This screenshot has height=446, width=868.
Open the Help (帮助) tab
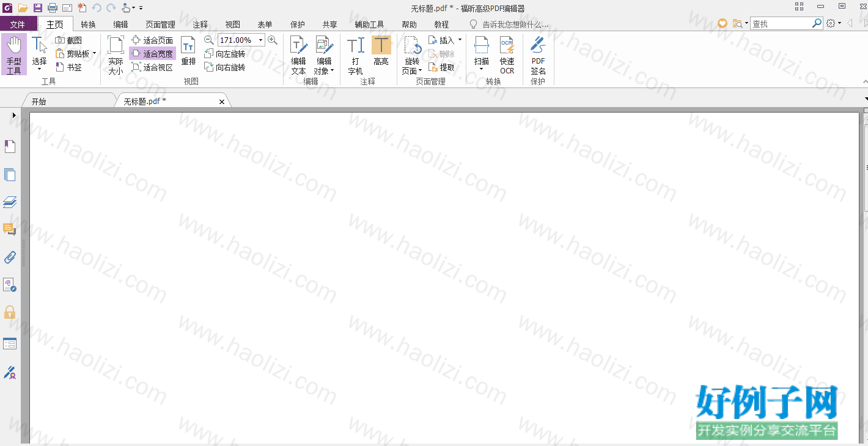pos(409,24)
